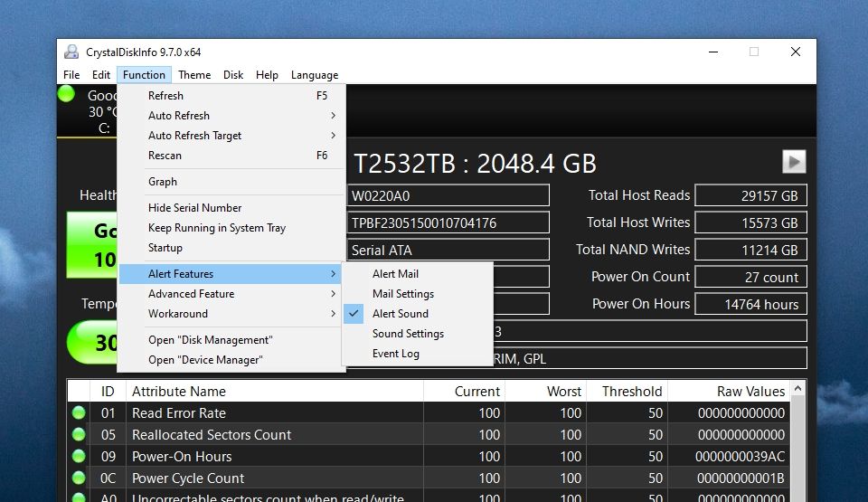Click the green status dot for Power-On Hours row
Screen dimensions: 868x502
[x=79, y=456]
